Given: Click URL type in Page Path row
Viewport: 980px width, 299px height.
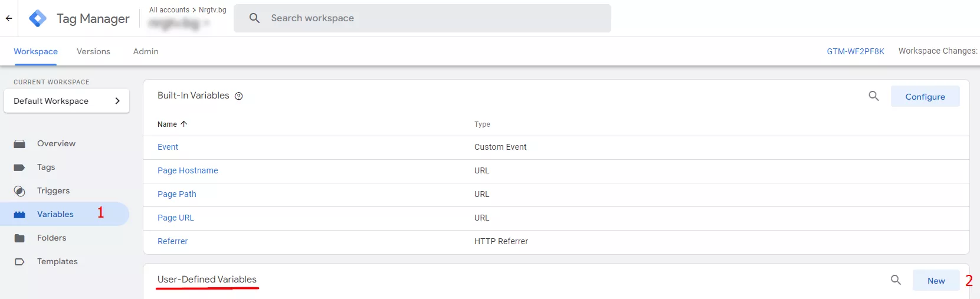Looking at the screenshot, I should (x=481, y=194).
